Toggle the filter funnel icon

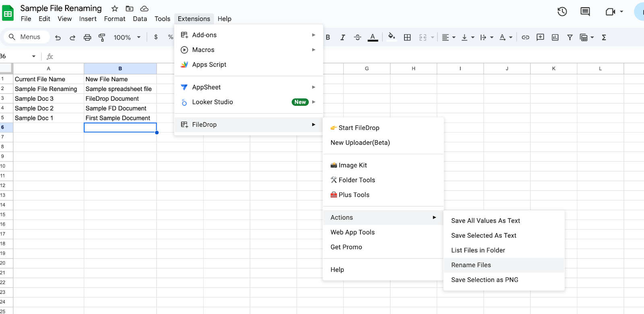pyautogui.click(x=570, y=37)
